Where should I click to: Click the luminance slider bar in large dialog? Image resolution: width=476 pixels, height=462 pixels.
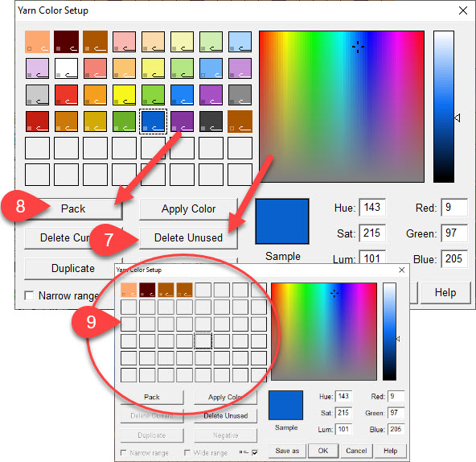coord(444,107)
